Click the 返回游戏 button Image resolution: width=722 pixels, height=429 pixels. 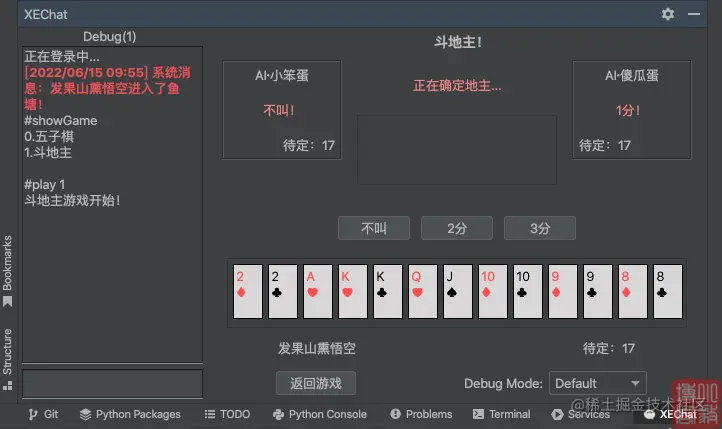316,383
